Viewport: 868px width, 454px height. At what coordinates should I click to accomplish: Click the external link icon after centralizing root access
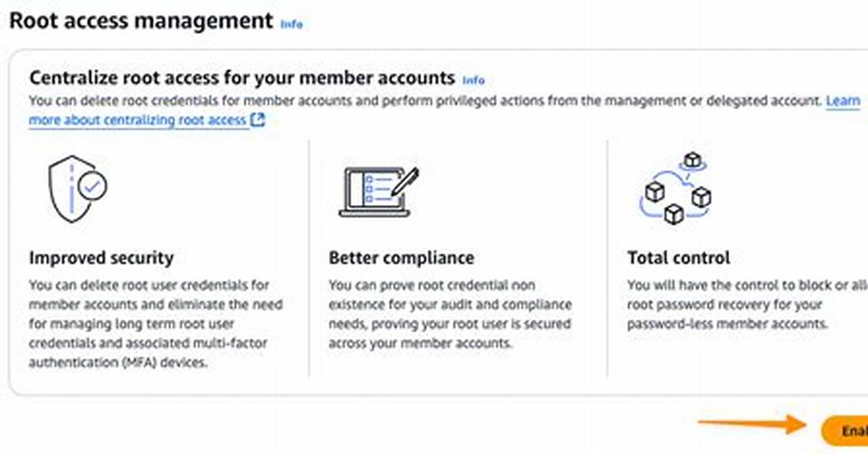point(258,120)
